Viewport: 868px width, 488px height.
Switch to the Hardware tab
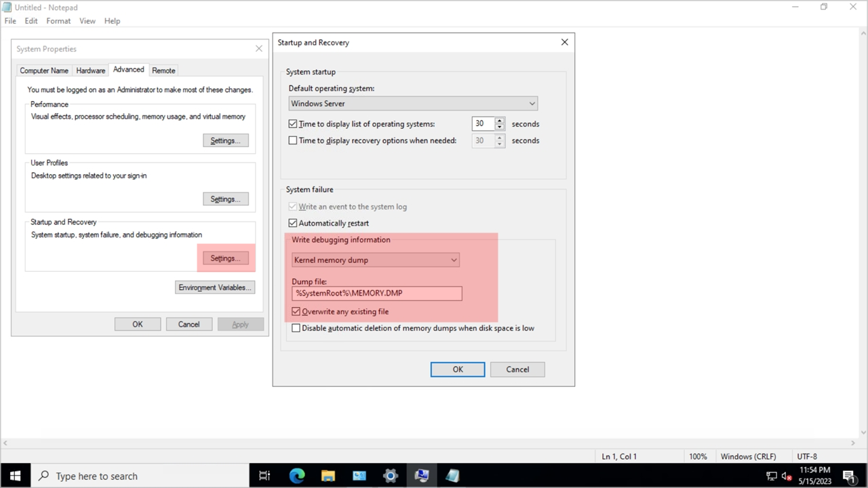click(91, 70)
